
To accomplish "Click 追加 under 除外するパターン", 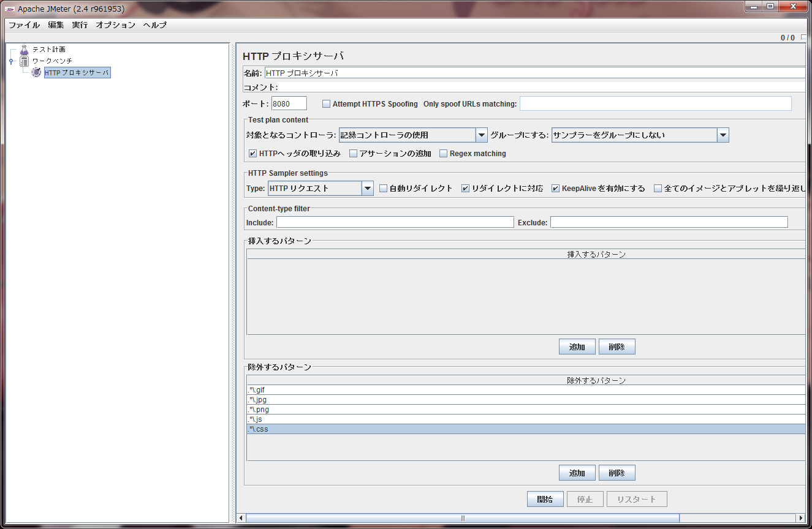I will 577,473.
